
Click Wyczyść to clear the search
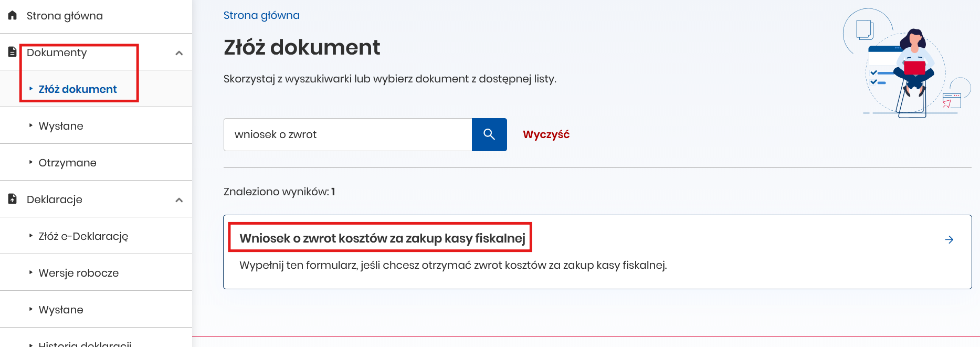(x=546, y=134)
